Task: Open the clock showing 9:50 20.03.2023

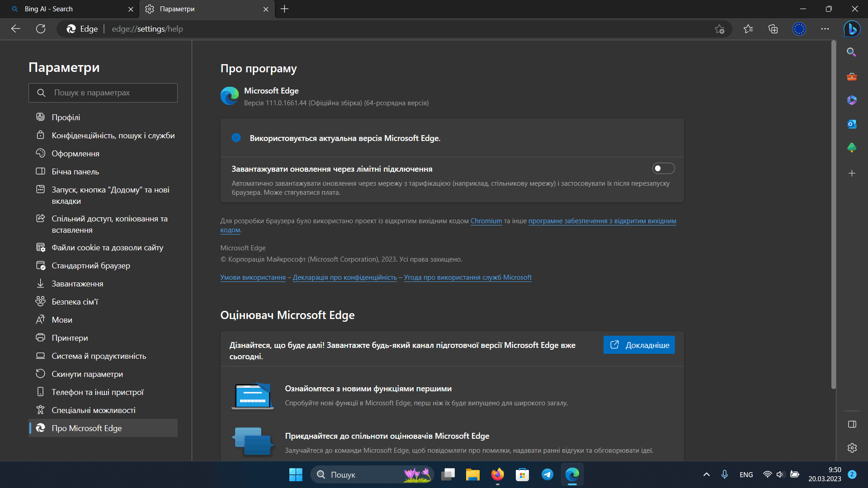Action: click(825, 474)
